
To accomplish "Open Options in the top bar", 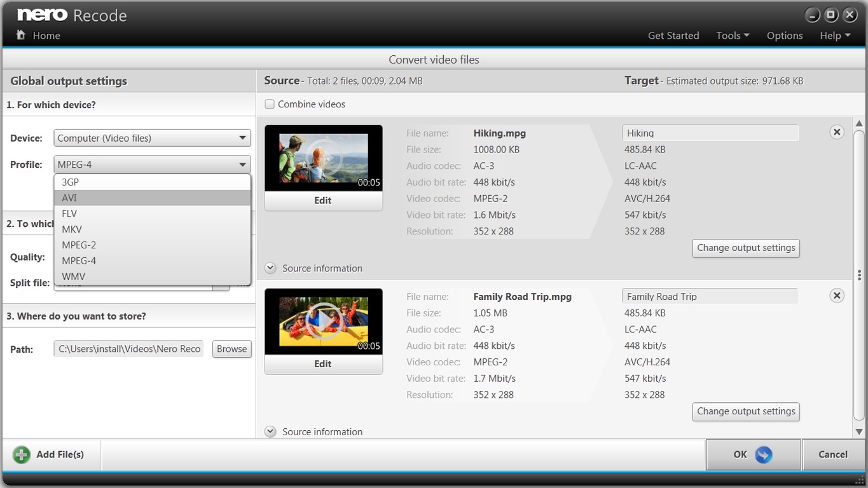I will click(x=785, y=36).
